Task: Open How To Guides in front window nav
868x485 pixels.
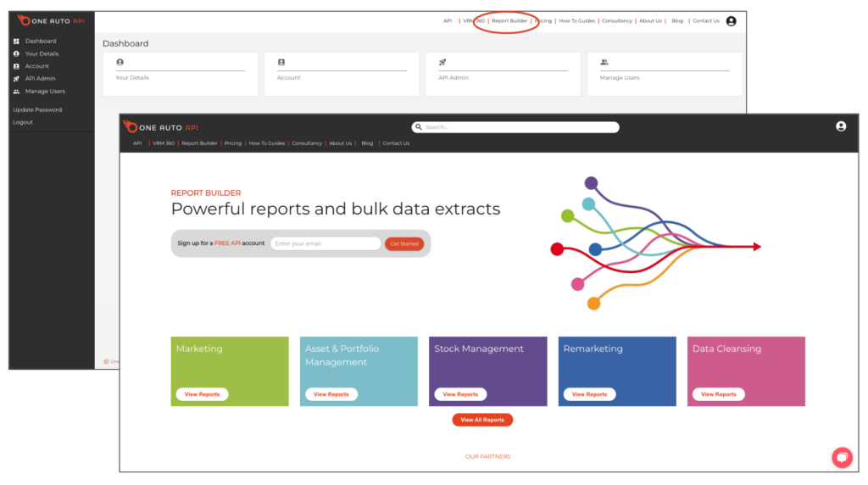Action: click(x=266, y=143)
